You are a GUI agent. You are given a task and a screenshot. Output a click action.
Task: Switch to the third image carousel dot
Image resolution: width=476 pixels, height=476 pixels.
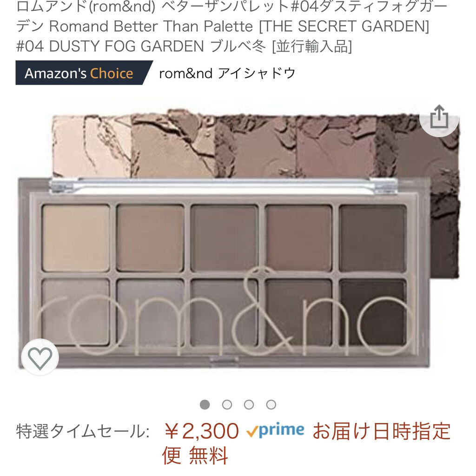(x=249, y=405)
